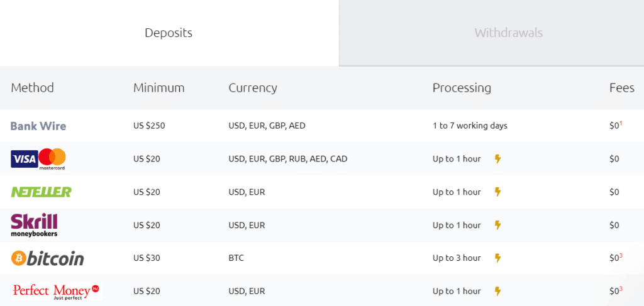644x306 pixels.
Task: Open footnote 3 beside Bitcoin fee
Action: [x=621, y=256]
